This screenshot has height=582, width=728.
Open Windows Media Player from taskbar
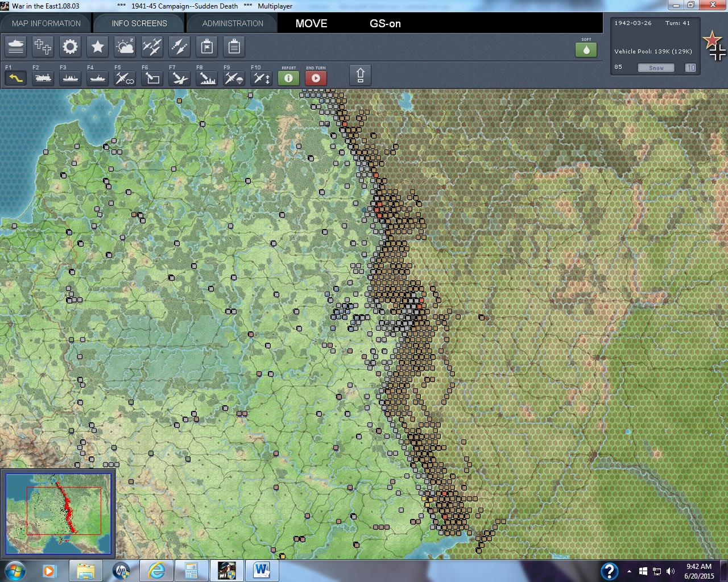pyautogui.click(x=49, y=571)
